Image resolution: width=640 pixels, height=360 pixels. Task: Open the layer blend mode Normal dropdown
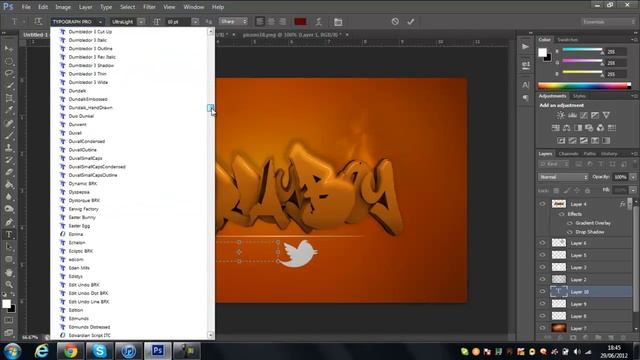(x=563, y=177)
